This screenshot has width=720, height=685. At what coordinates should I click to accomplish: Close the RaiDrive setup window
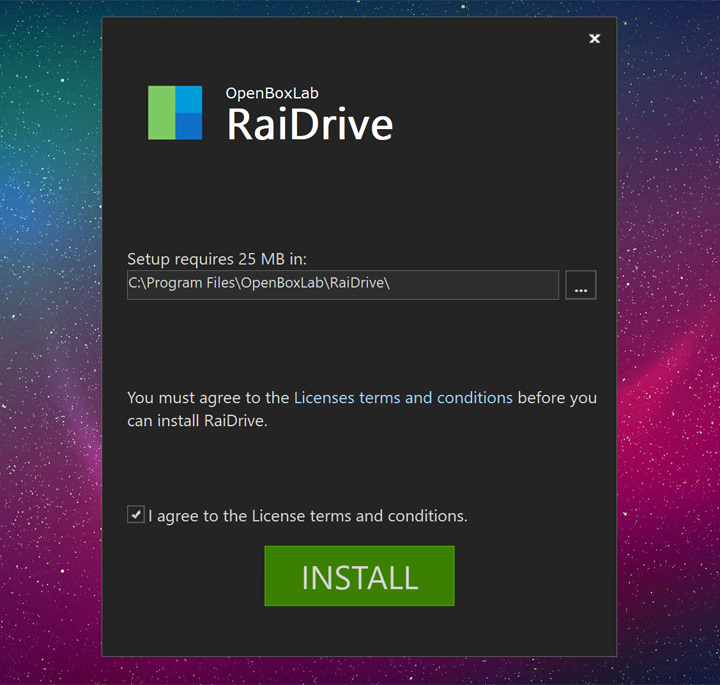(x=595, y=39)
